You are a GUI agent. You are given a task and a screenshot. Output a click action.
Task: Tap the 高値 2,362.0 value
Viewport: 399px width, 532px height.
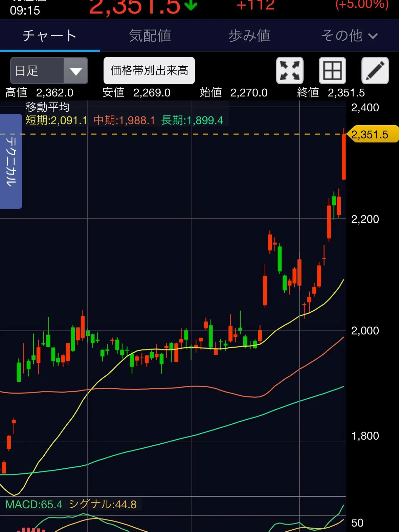point(40,93)
